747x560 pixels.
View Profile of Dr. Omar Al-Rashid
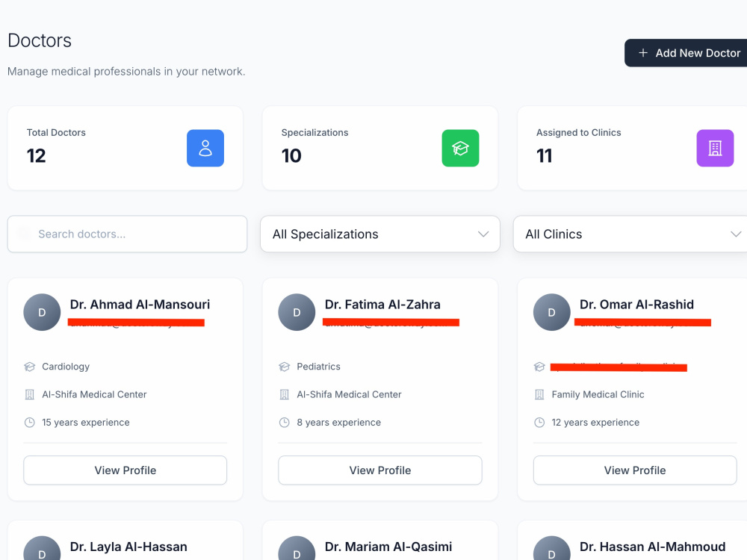tap(635, 470)
